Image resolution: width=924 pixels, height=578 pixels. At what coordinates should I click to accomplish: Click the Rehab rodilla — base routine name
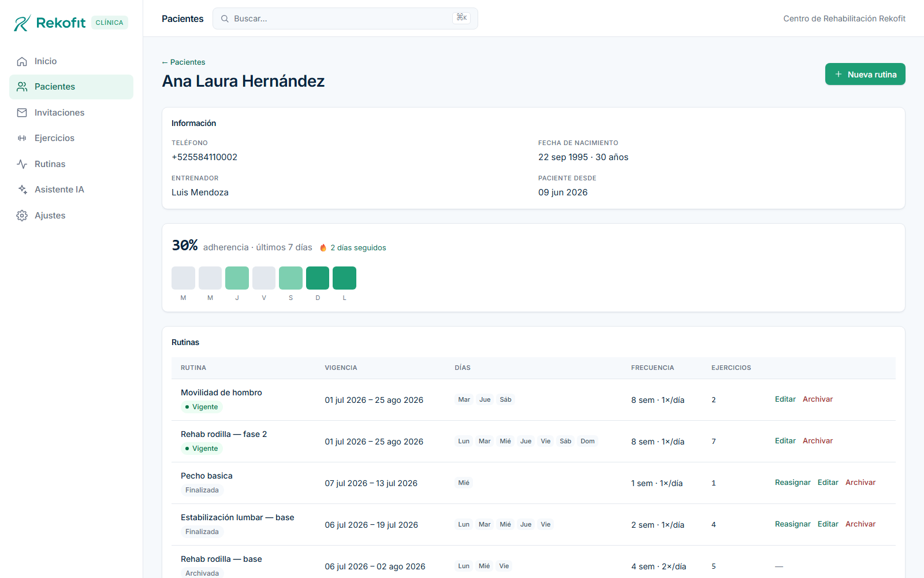click(x=221, y=559)
